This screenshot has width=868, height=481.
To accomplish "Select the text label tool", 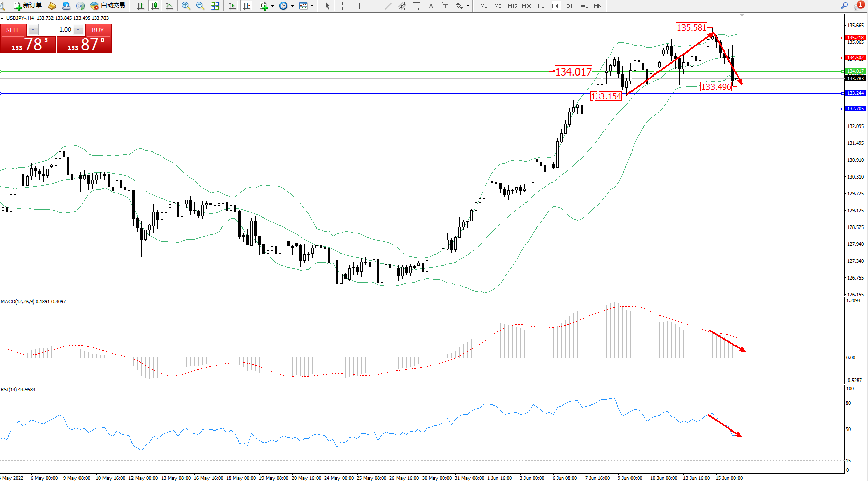I will click(445, 6).
